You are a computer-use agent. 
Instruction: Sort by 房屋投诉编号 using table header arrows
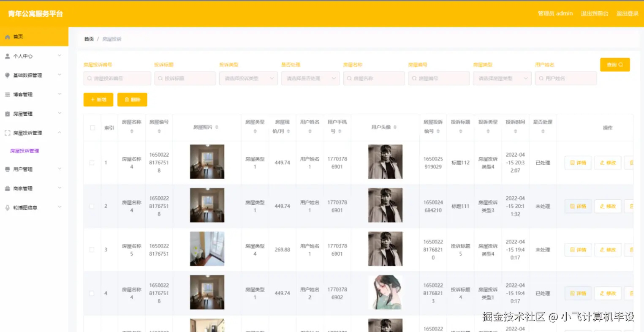438,131
